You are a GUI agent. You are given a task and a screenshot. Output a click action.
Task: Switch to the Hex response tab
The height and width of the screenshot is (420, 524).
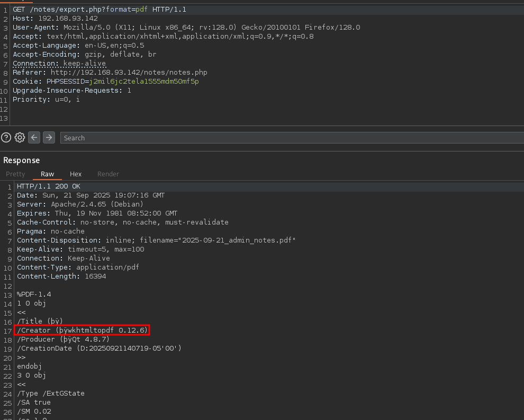pos(76,174)
